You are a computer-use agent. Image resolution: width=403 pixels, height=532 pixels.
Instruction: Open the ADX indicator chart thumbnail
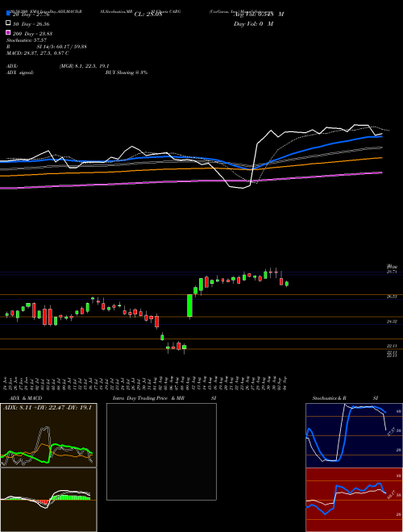[x=48, y=435]
